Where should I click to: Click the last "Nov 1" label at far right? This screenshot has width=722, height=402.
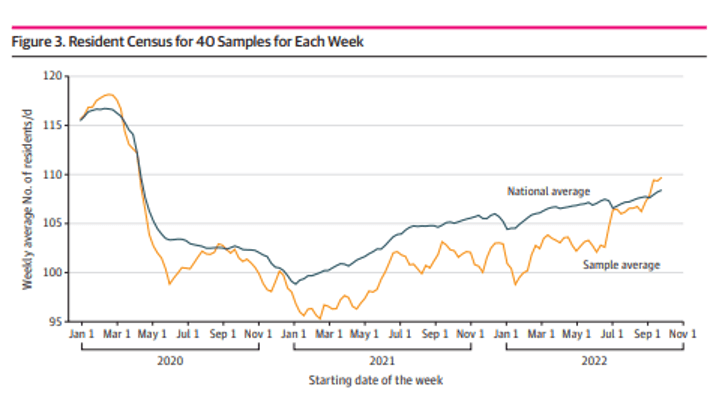[x=682, y=335]
